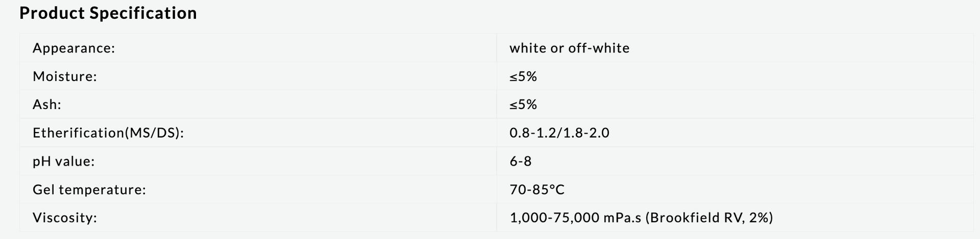
Task: Select the Gel temperature label
Action: [89, 190]
